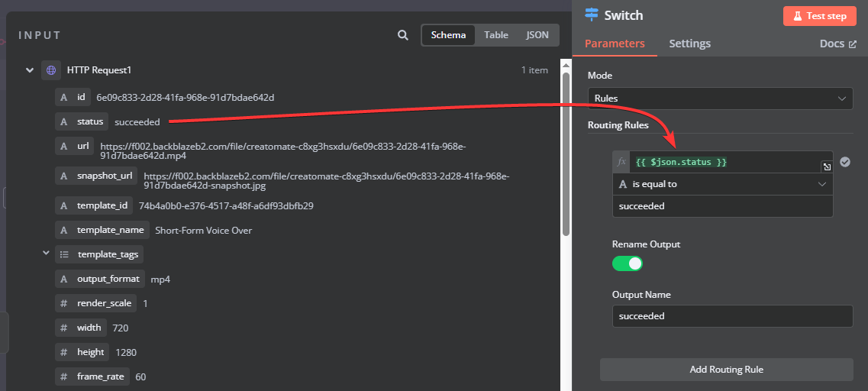This screenshot has height=391, width=868.
Task: Click the Output Name input field
Action: (x=732, y=316)
